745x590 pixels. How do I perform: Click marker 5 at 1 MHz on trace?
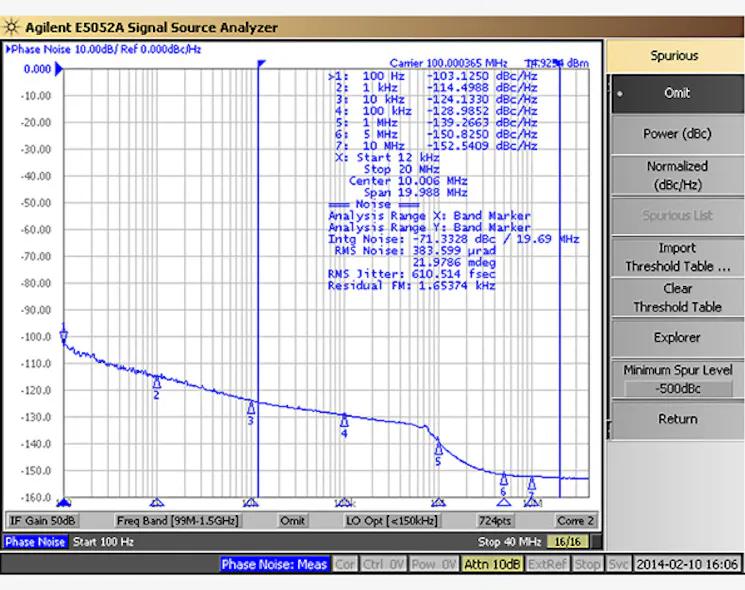[x=437, y=447]
